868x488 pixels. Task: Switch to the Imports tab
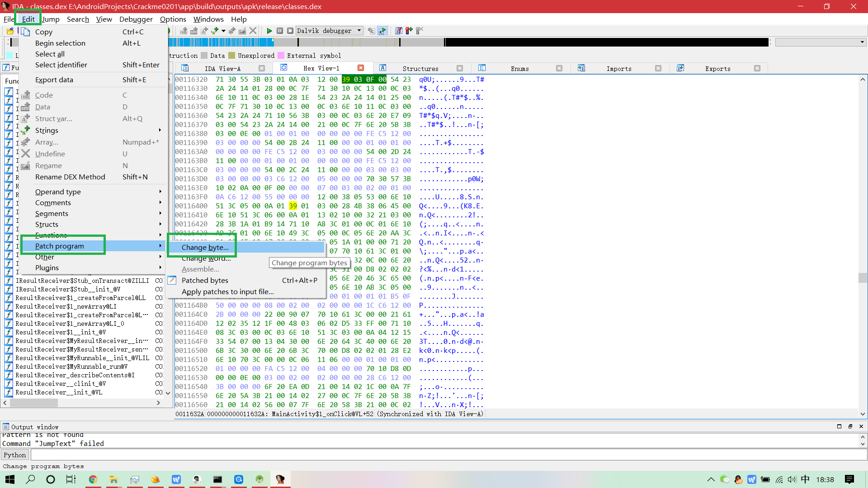coord(618,68)
